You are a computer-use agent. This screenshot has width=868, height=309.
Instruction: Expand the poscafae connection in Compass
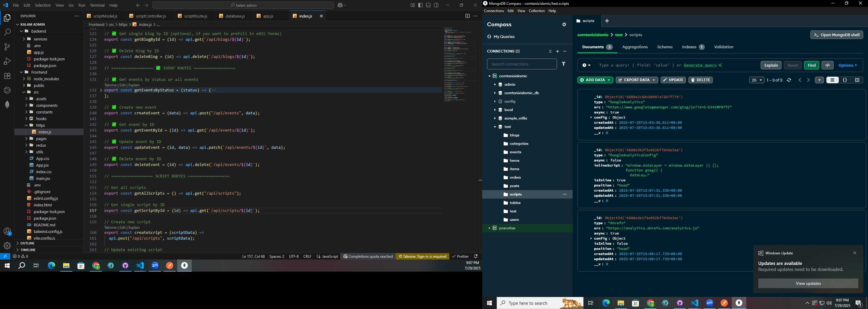(489, 228)
